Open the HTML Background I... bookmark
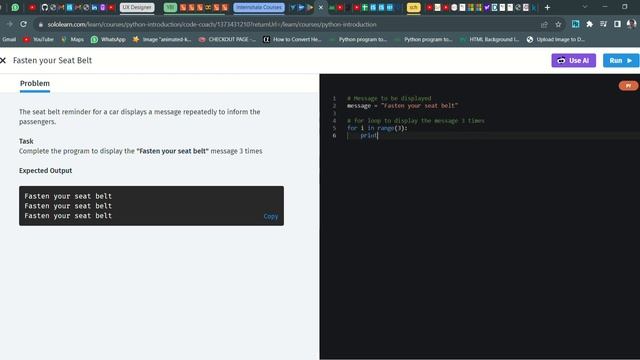 pos(489,40)
